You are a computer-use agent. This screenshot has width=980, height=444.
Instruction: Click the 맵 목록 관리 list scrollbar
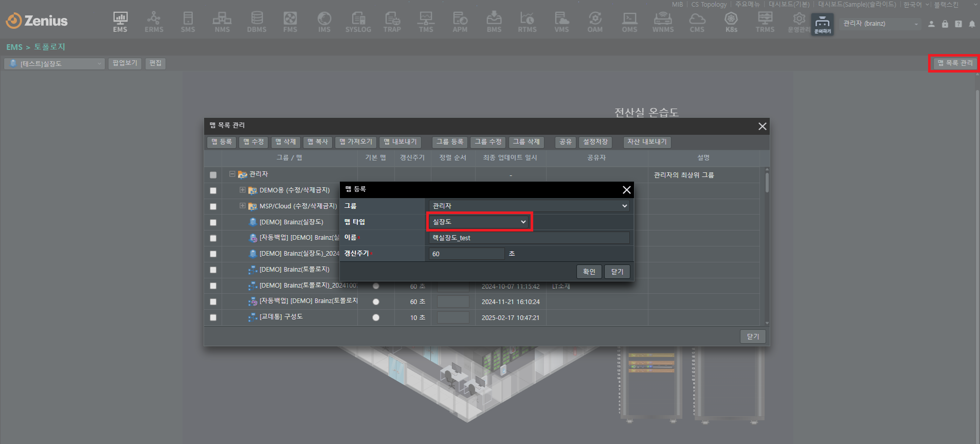tap(767, 183)
